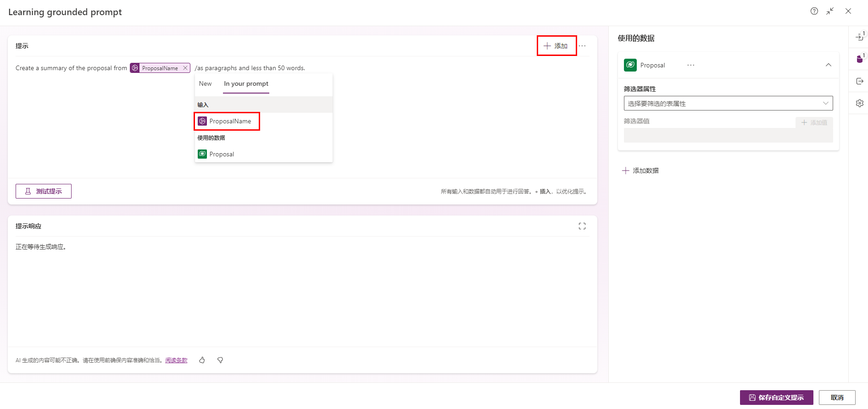Click the 提示响应 section heading
Screen dimensions: 868x409
(28, 226)
